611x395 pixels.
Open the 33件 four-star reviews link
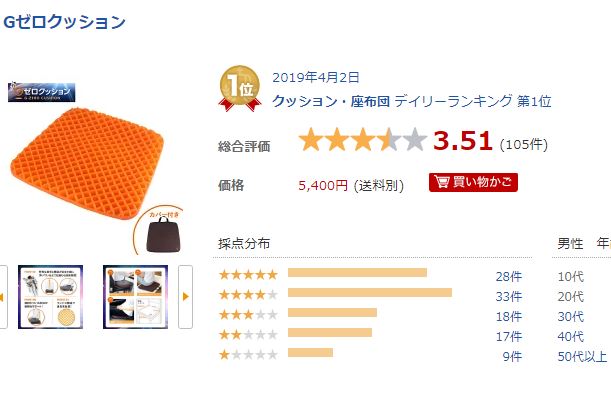[509, 296]
